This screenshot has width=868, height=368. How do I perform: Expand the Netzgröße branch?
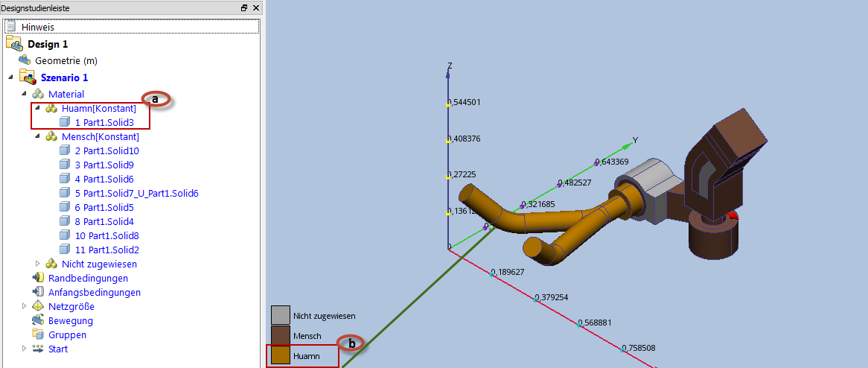tap(24, 306)
